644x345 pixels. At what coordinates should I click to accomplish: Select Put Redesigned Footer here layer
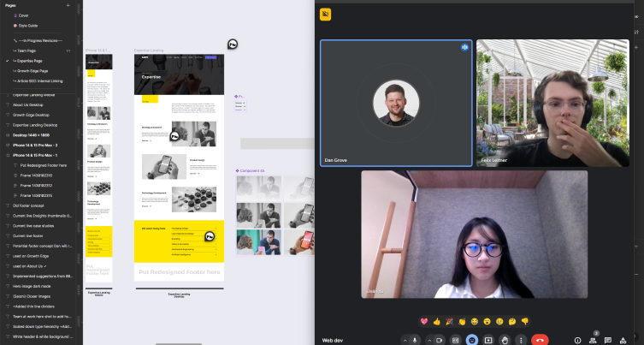[x=44, y=165]
